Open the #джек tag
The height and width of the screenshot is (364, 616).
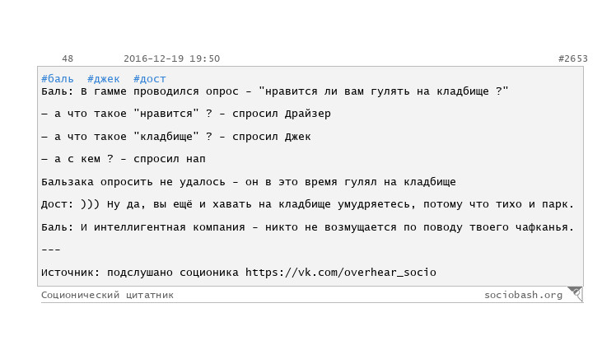click(x=104, y=79)
